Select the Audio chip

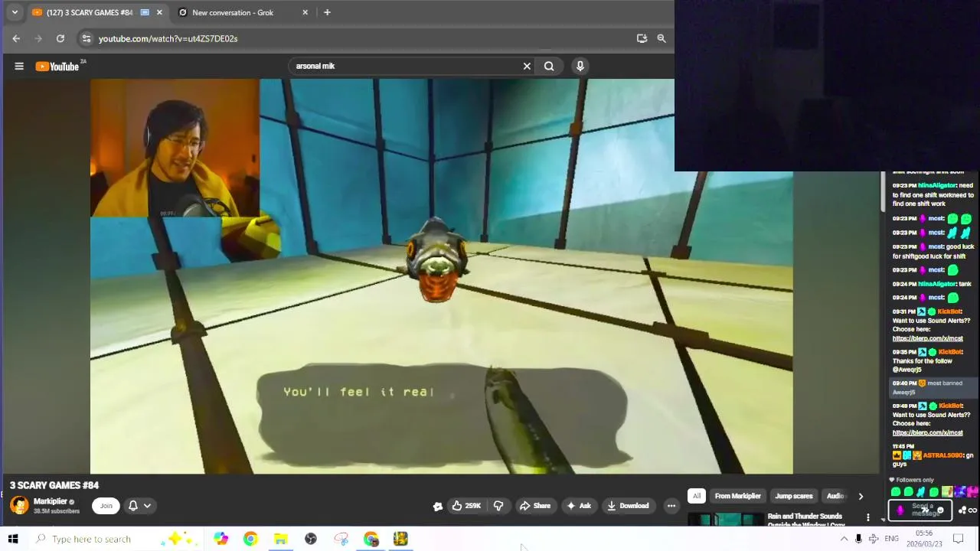pos(835,496)
